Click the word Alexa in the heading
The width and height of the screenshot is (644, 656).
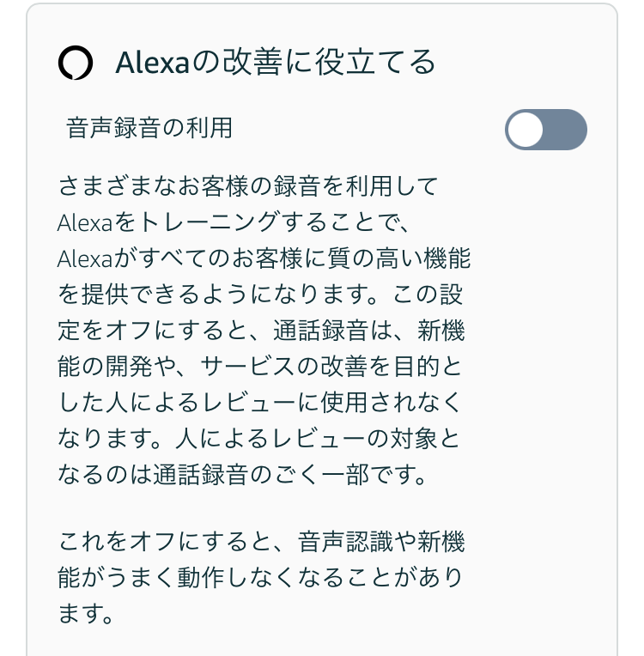[153, 63]
